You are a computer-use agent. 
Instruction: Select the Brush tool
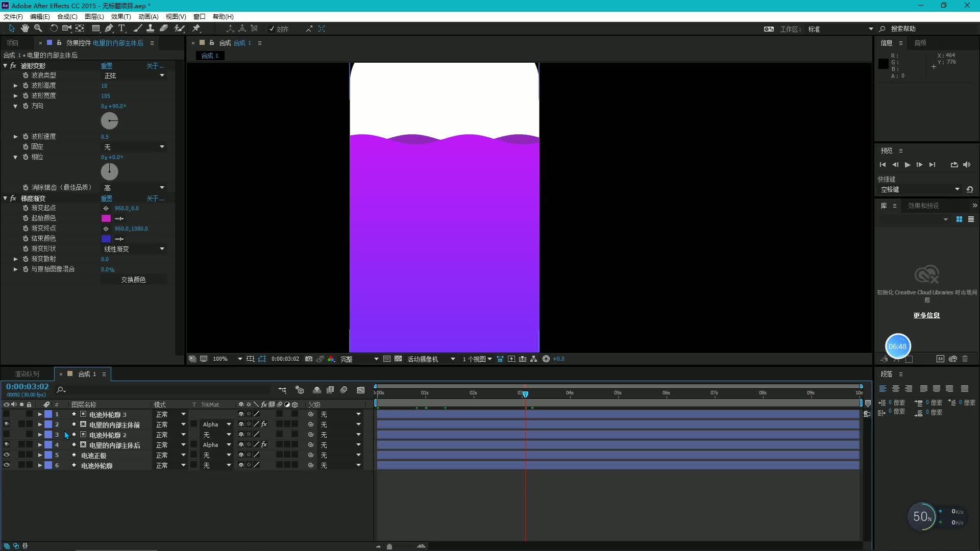point(138,29)
